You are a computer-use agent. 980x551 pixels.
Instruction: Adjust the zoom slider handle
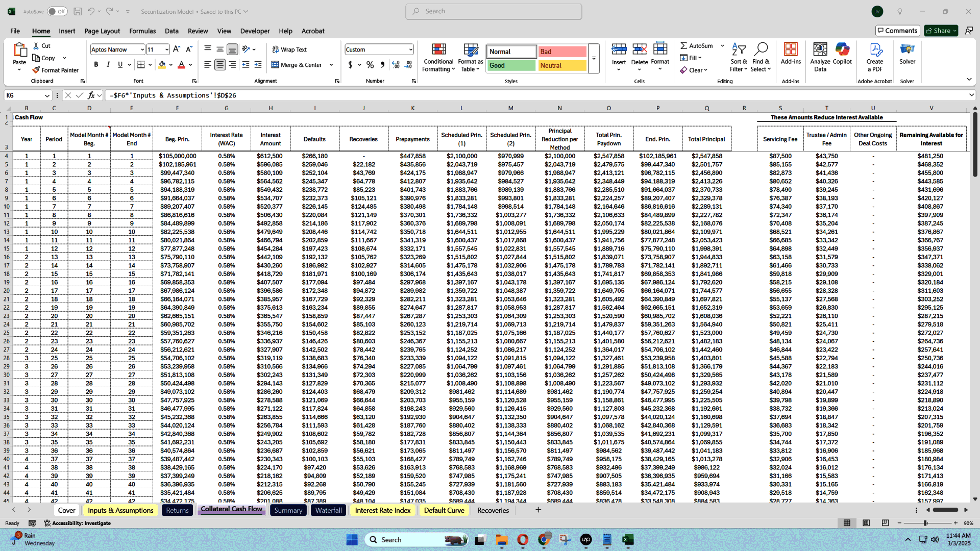point(925,523)
